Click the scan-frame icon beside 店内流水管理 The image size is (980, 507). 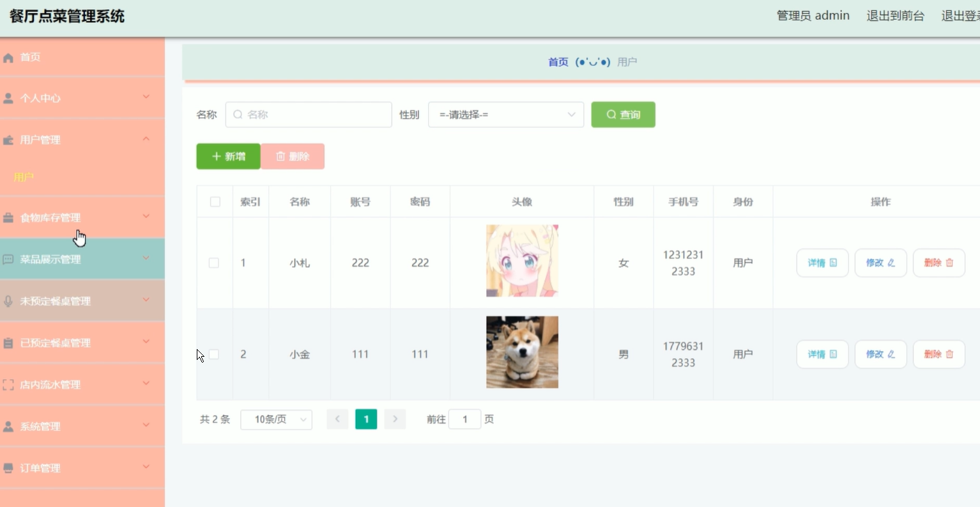tap(8, 385)
